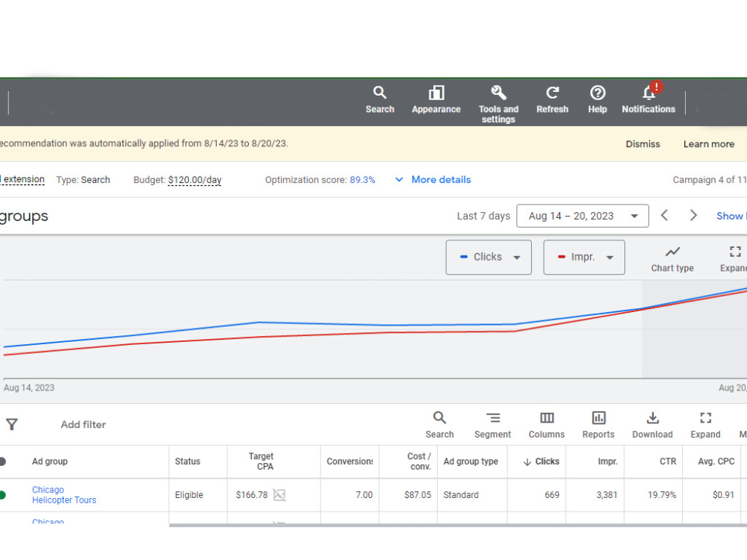The image size is (747, 560).
Task: Edit the $120.00/day budget
Action: 194,180
